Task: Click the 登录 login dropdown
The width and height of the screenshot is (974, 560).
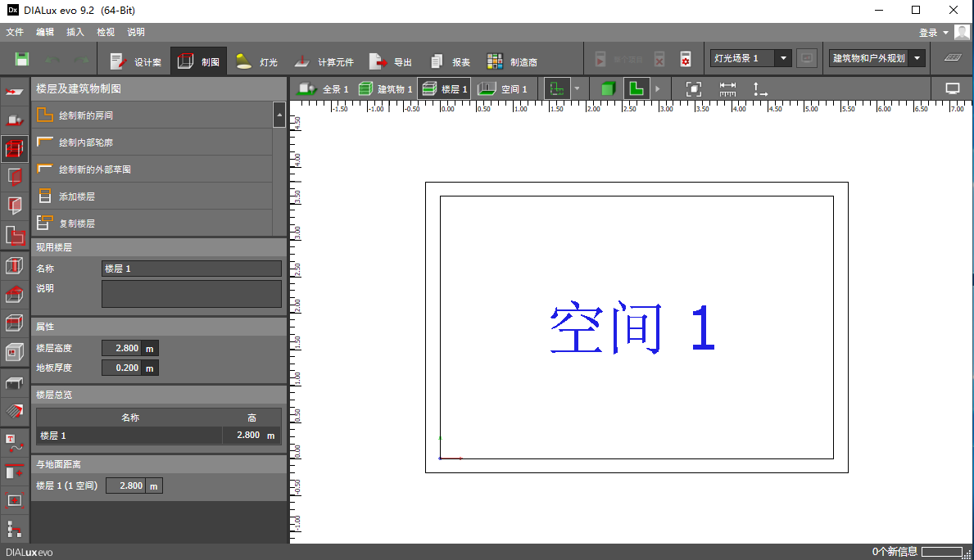Action: coord(934,32)
